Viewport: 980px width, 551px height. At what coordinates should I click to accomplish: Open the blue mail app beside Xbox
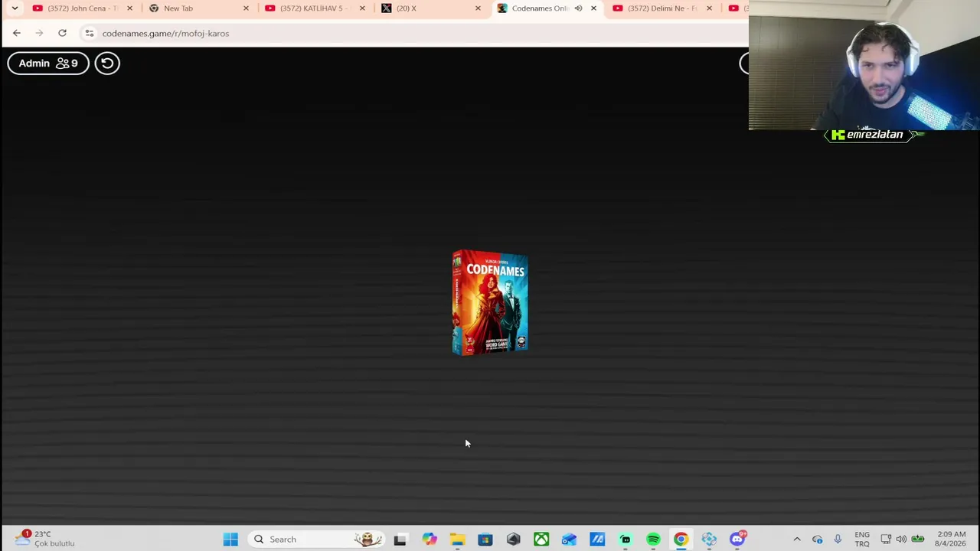click(x=569, y=540)
